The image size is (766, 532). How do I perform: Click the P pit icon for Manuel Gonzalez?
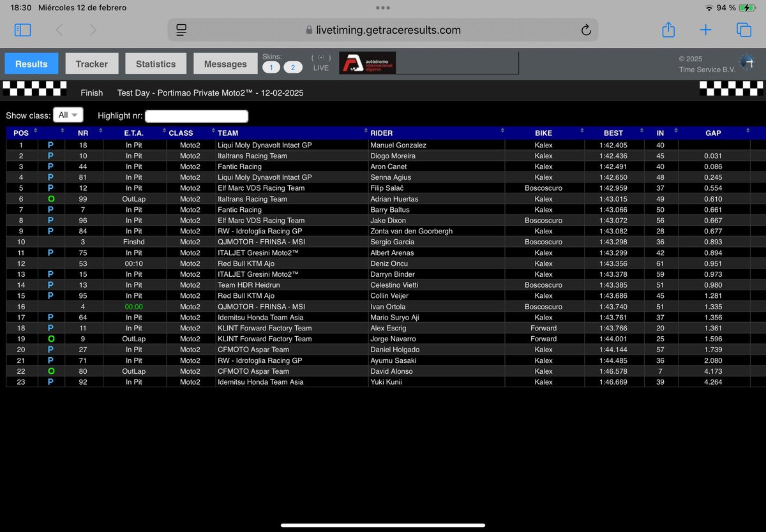point(51,145)
